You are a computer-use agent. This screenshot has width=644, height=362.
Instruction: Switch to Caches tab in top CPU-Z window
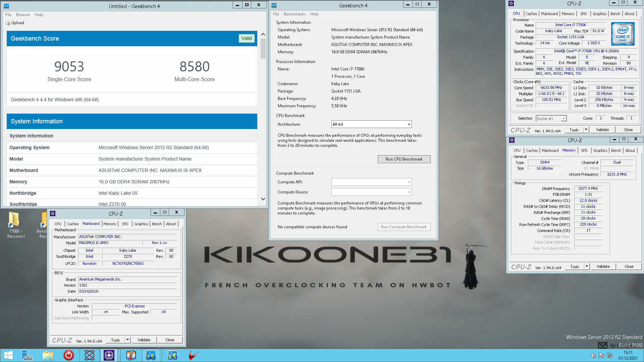point(531,14)
